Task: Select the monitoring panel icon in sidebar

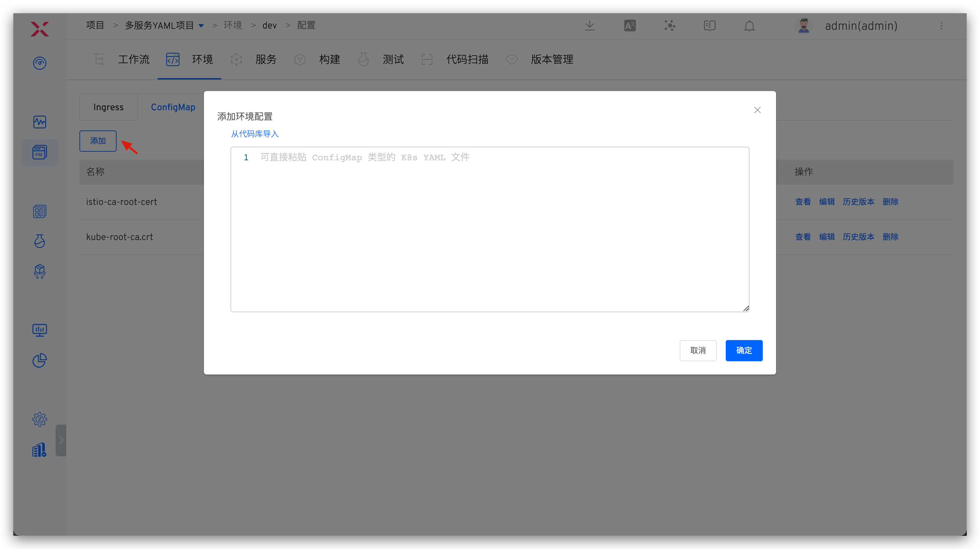Action: click(40, 122)
